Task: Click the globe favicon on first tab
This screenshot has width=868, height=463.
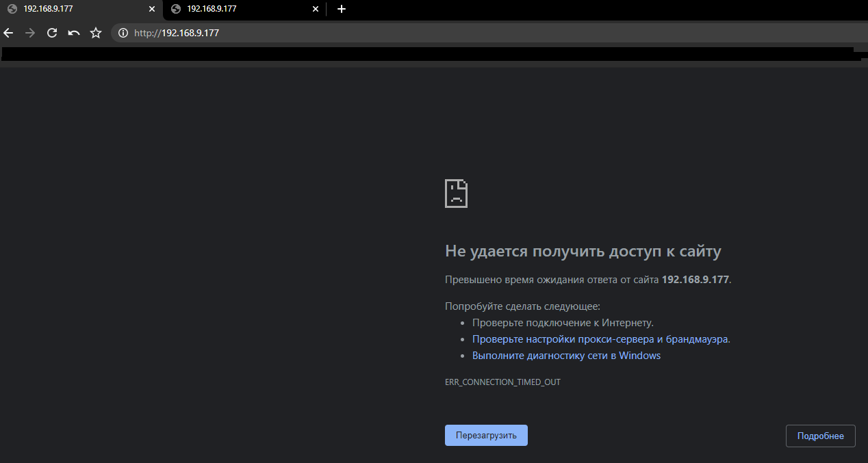Action: pos(12,9)
